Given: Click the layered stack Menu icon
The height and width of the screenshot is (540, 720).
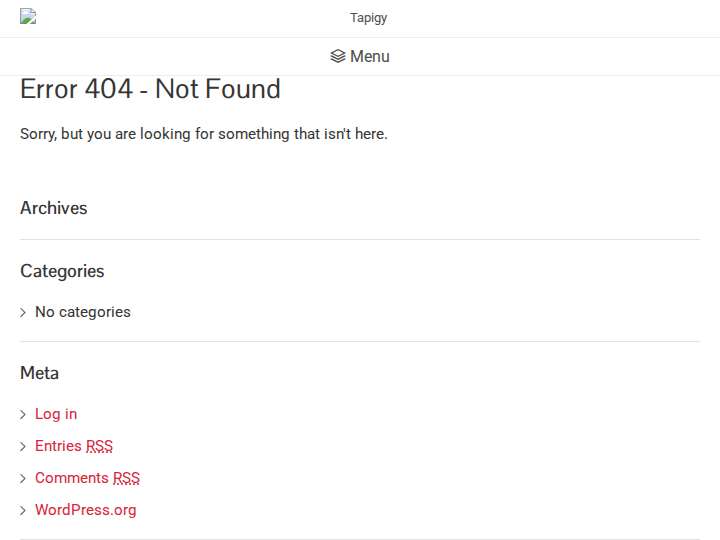Looking at the screenshot, I should pyautogui.click(x=338, y=56).
